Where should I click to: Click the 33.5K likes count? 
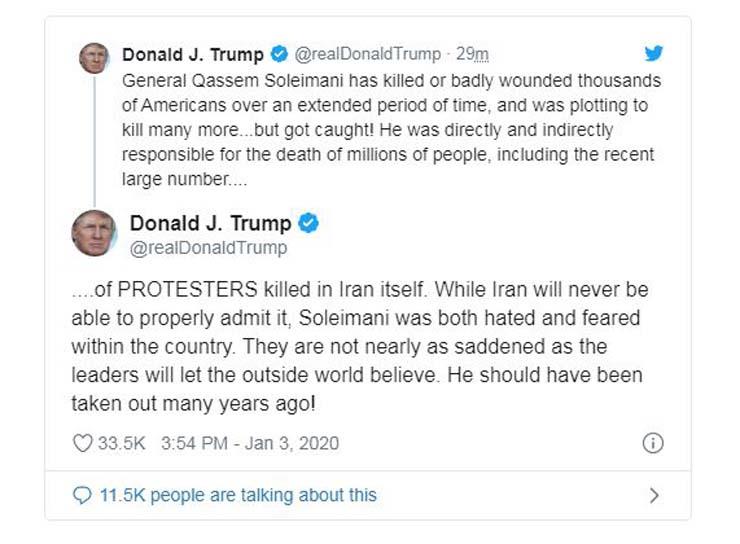pos(122,443)
